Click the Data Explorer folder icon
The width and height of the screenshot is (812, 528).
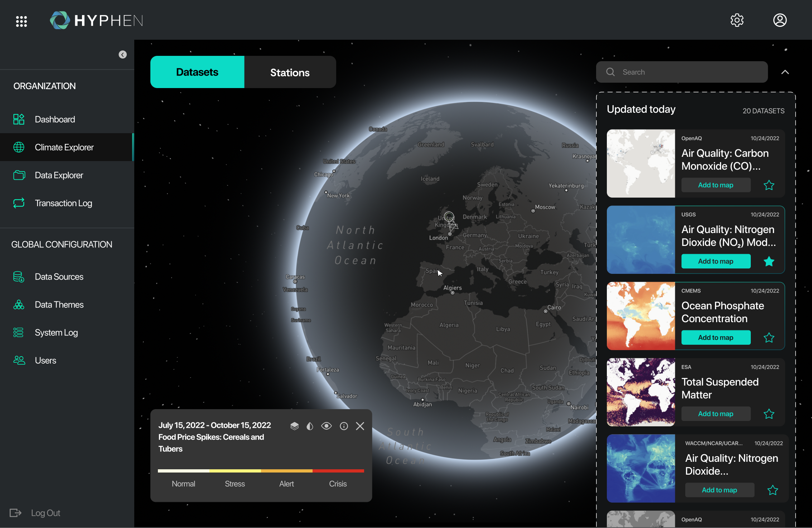[x=19, y=175]
